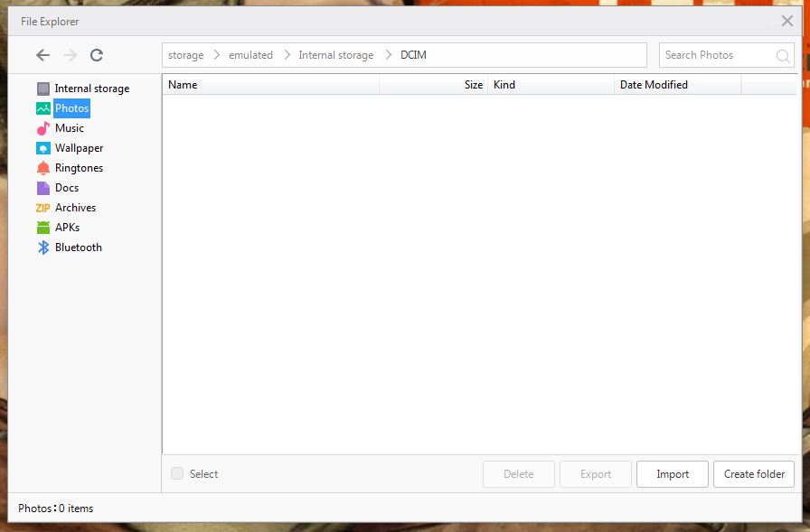The width and height of the screenshot is (810, 532).
Task: Navigate to 'emulated' in breadcrumb path
Action: 250,55
